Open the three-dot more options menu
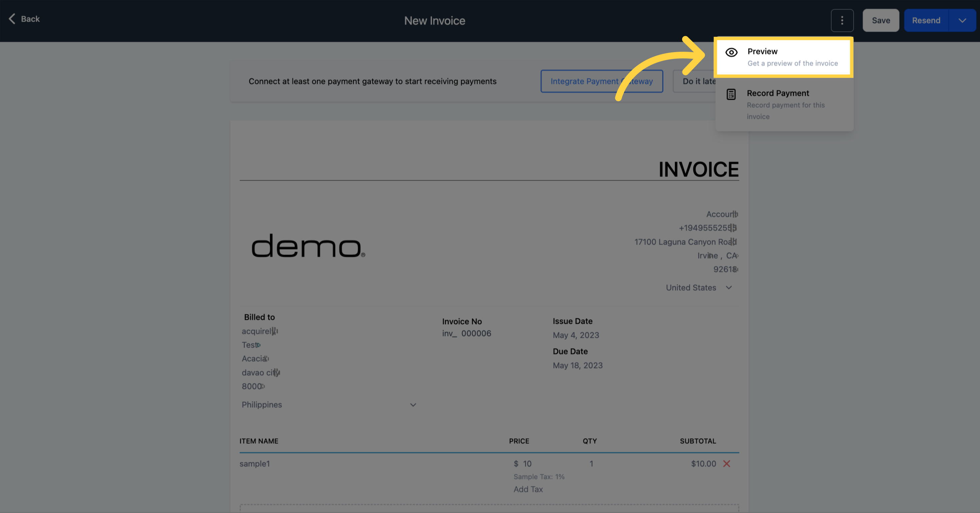 pyautogui.click(x=842, y=21)
